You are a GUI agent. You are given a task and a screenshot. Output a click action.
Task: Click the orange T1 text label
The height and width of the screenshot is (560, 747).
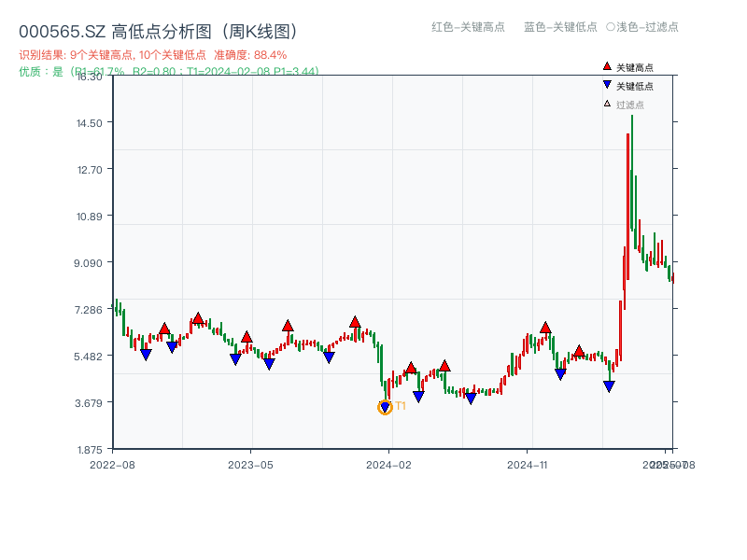401,406
